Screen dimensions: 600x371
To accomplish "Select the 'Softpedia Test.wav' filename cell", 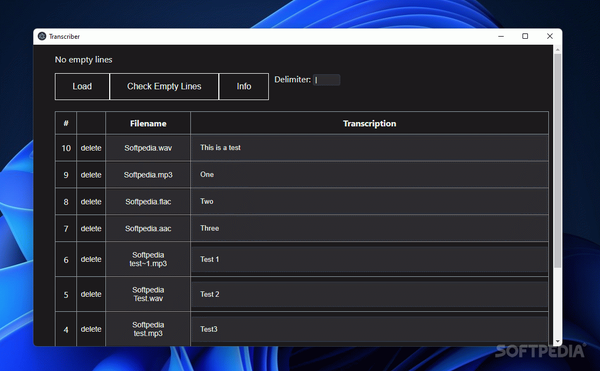I will coord(148,294).
